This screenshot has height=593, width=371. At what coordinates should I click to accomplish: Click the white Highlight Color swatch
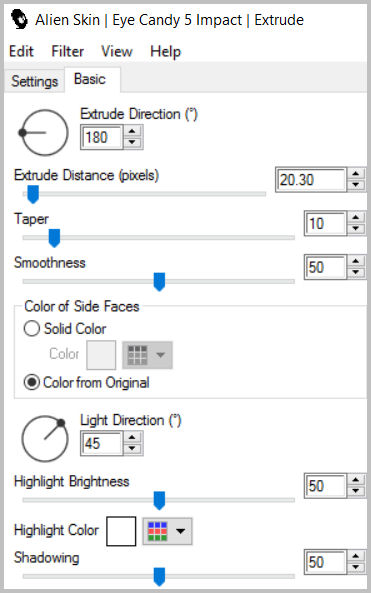(121, 531)
